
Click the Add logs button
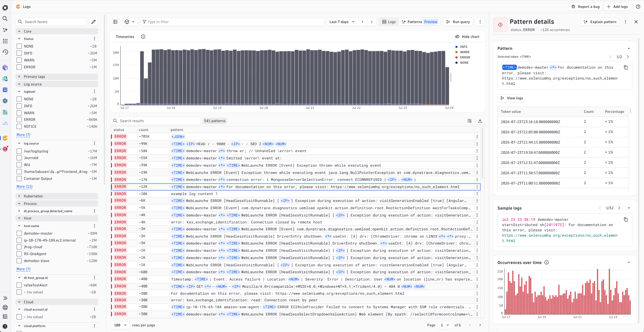click(x=617, y=7)
